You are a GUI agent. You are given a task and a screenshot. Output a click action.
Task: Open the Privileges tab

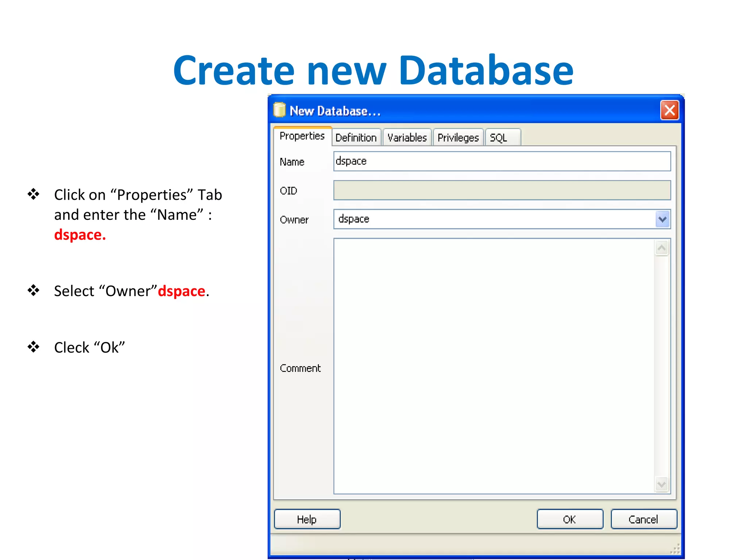458,137
